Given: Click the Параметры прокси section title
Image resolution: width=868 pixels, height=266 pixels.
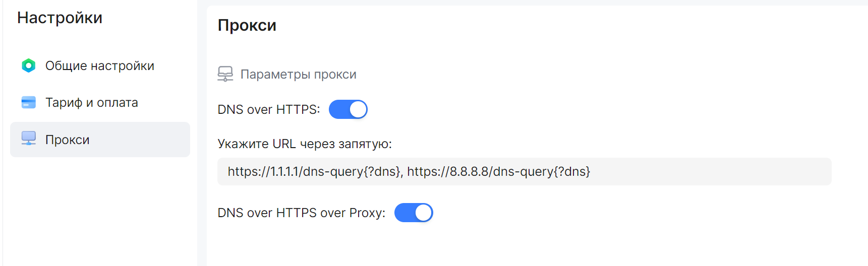Looking at the screenshot, I should pos(298,75).
